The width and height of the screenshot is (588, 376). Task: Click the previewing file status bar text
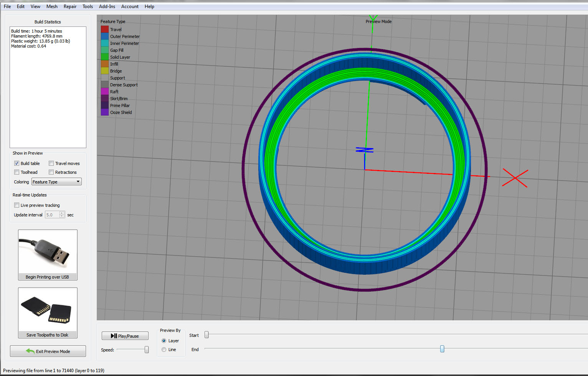click(54, 371)
